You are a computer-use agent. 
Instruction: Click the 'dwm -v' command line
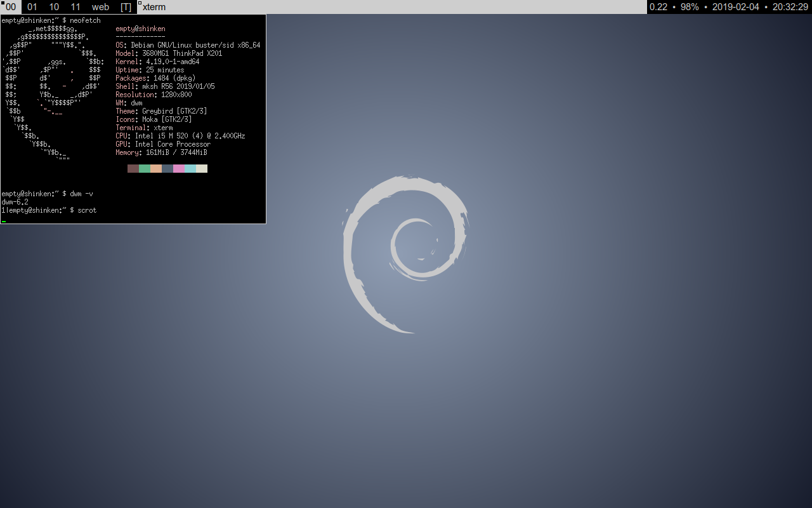[47, 193]
